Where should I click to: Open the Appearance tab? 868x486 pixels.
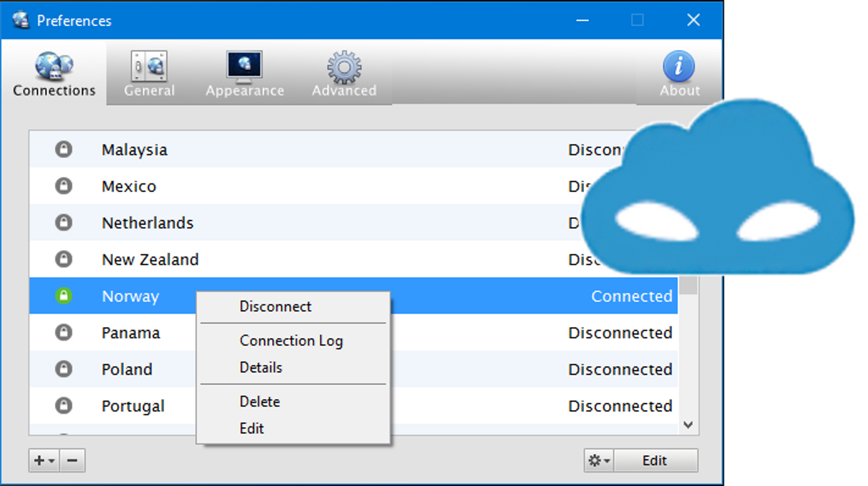click(245, 73)
